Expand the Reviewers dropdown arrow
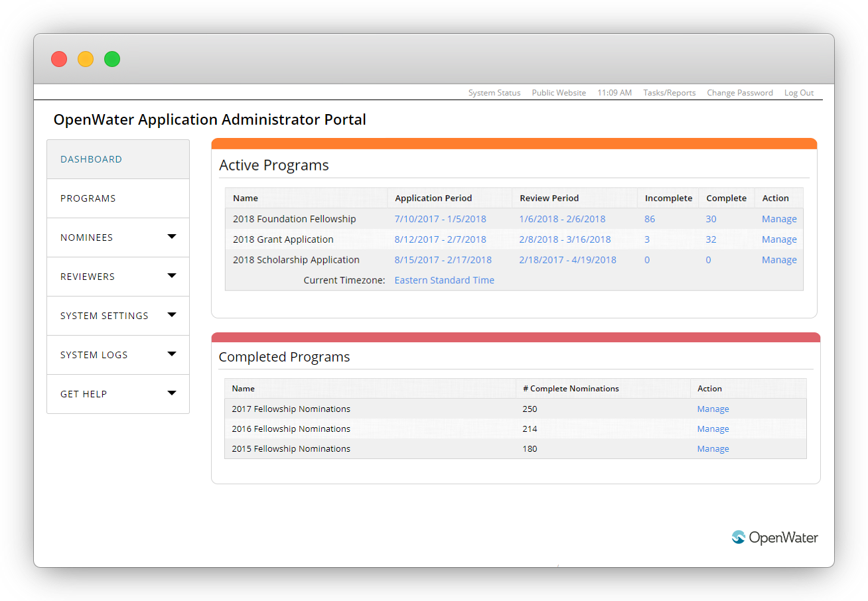This screenshot has height=601, width=868. 172,275
